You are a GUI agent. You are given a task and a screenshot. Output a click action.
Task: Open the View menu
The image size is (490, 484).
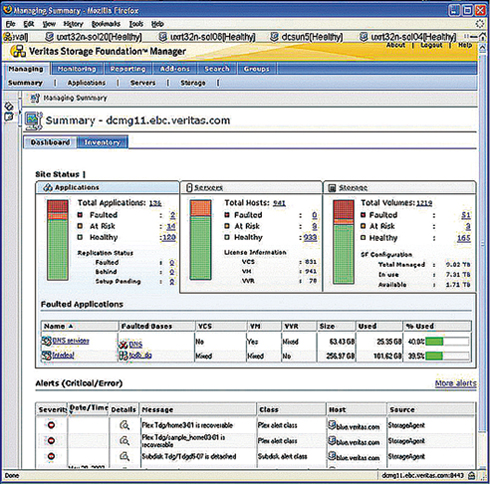[49, 24]
